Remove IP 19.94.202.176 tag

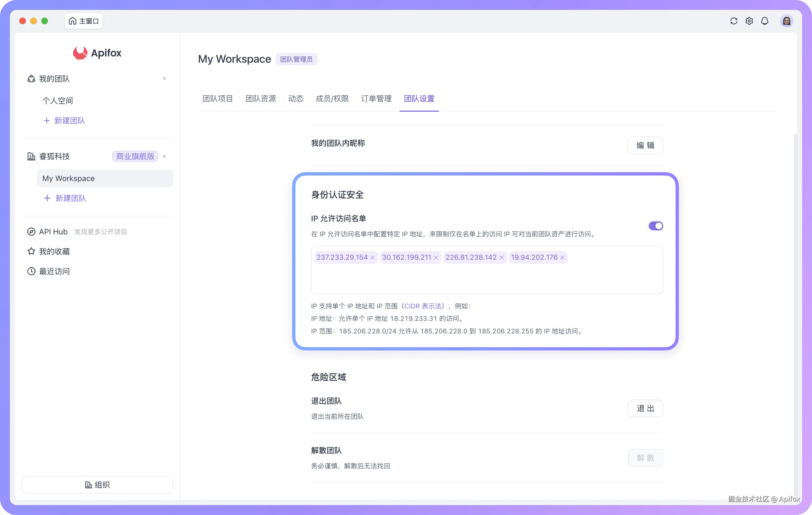pyautogui.click(x=562, y=258)
